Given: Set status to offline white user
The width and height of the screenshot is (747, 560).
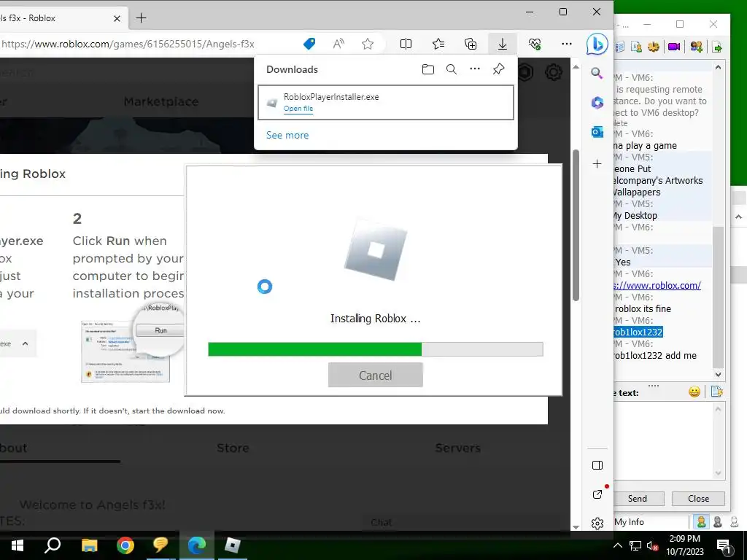Looking at the screenshot, I should 734,522.
